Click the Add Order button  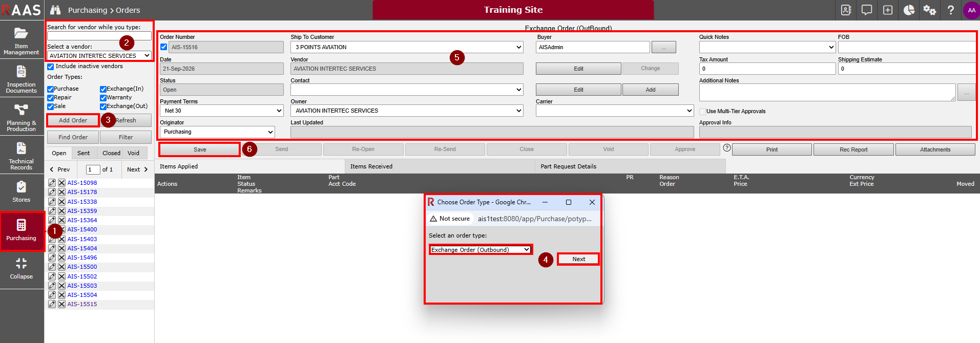(73, 120)
